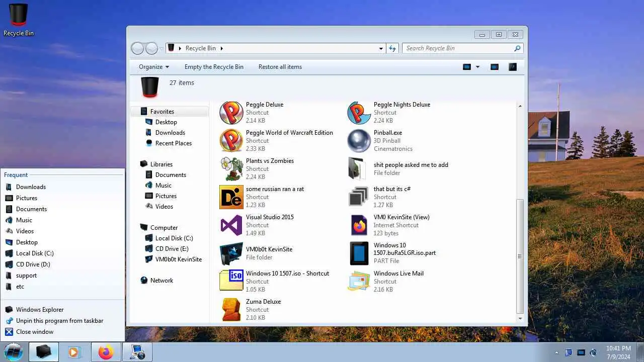
Task: Open the Organize dropdown menu
Action: click(x=154, y=67)
